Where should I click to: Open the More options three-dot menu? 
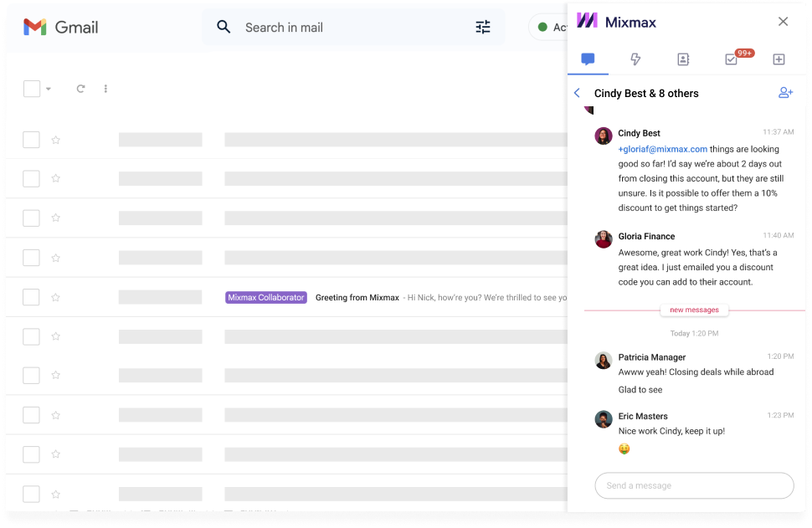tap(105, 89)
